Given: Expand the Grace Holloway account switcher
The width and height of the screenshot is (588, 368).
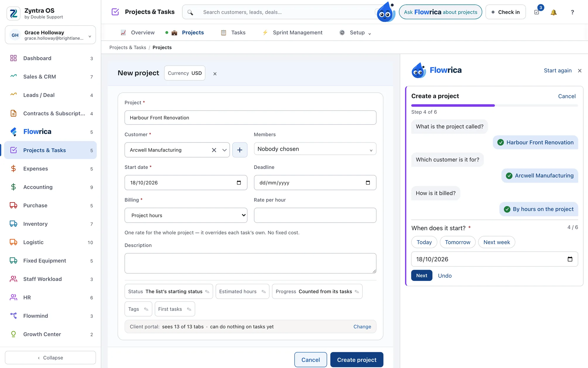Looking at the screenshot, I should click(51, 35).
